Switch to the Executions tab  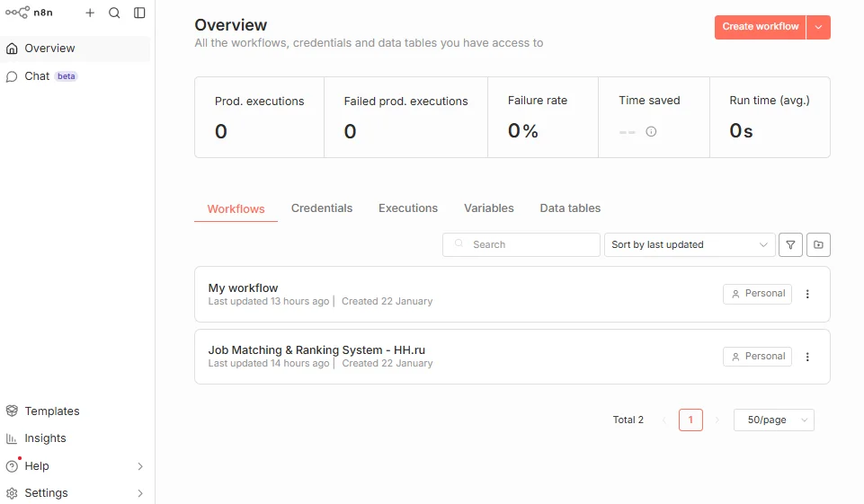[x=408, y=208]
